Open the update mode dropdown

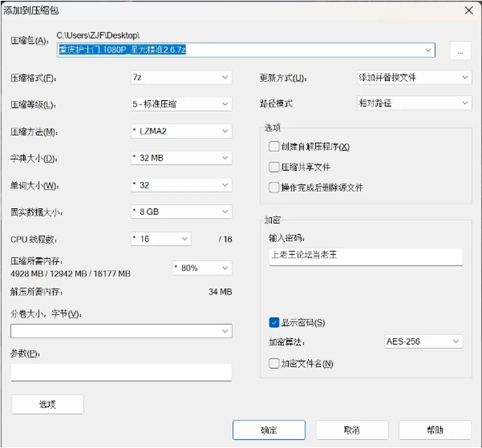[414, 77]
